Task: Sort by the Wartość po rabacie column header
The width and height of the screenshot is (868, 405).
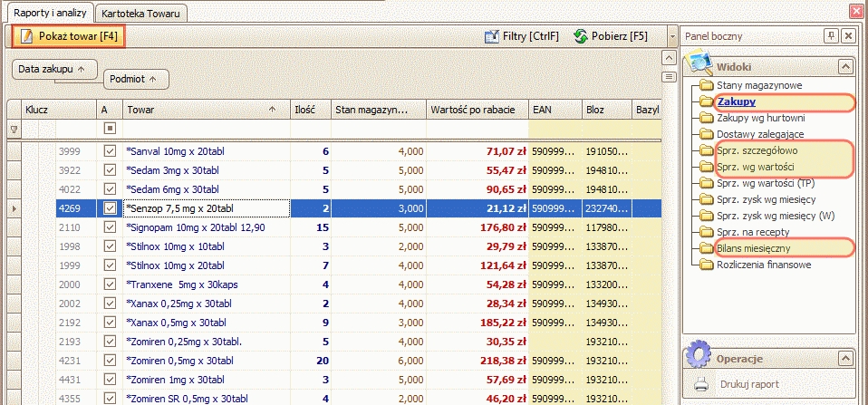Action: pos(477,109)
